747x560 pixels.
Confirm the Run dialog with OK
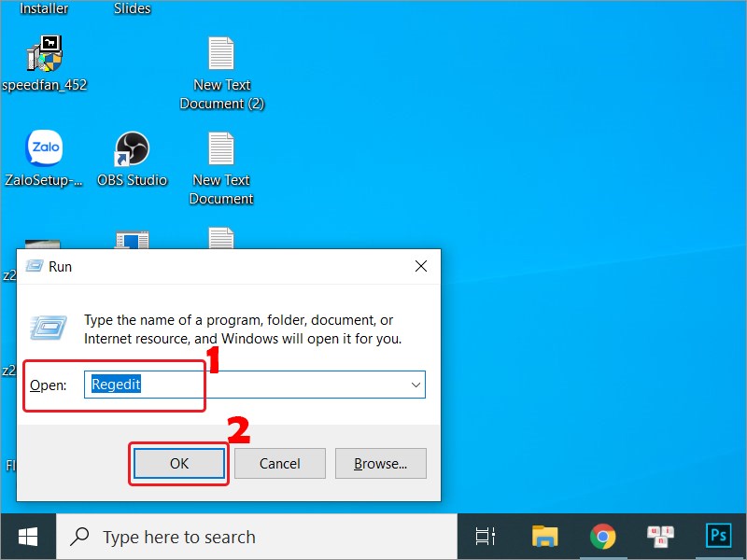coord(179,463)
